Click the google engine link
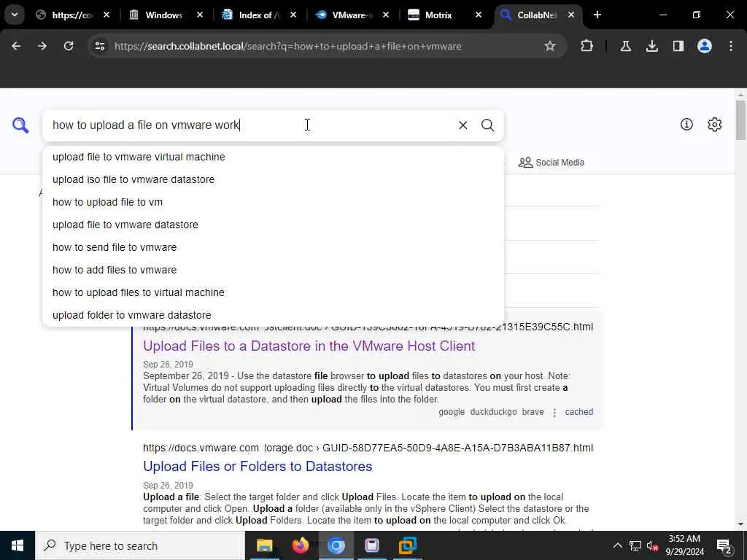 [451, 412]
